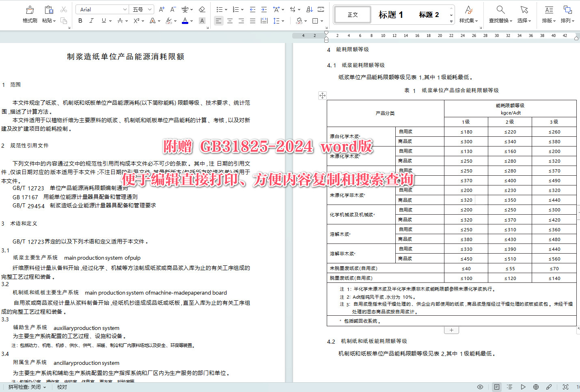Toggle Bold formatting
580x392 pixels.
click(80, 21)
